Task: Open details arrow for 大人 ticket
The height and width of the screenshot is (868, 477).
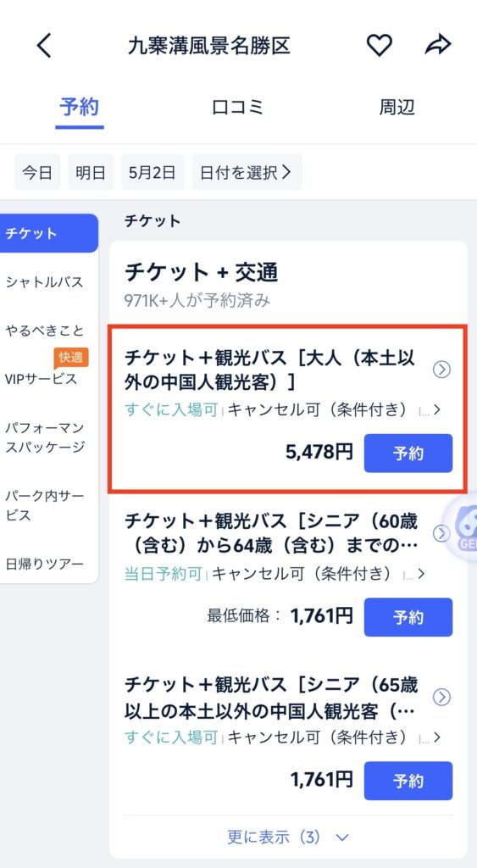Action: pyautogui.click(x=441, y=370)
